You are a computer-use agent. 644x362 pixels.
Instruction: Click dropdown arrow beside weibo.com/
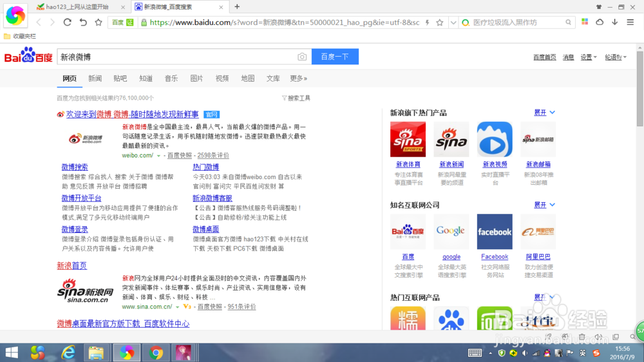[x=158, y=156]
